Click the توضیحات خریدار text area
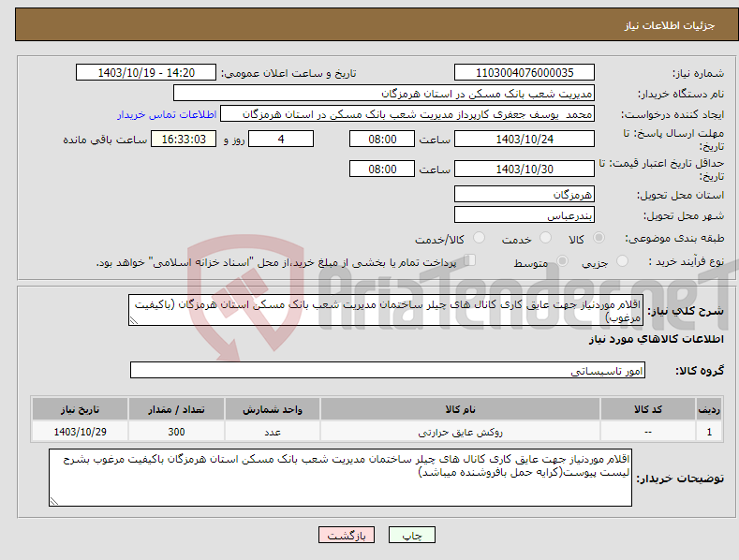Image resolution: width=739 pixels, height=560 pixels. click(340, 478)
